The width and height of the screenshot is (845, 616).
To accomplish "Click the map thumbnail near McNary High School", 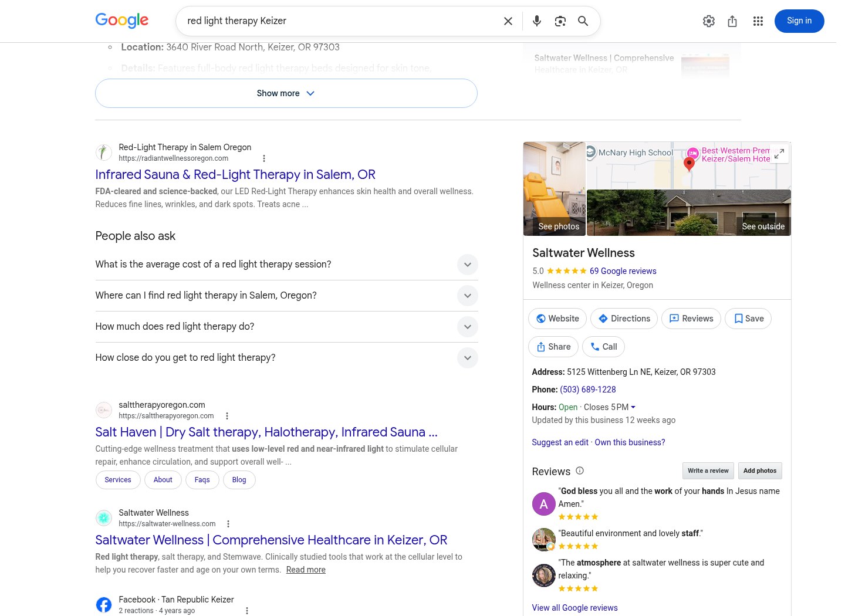I will (689, 165).
